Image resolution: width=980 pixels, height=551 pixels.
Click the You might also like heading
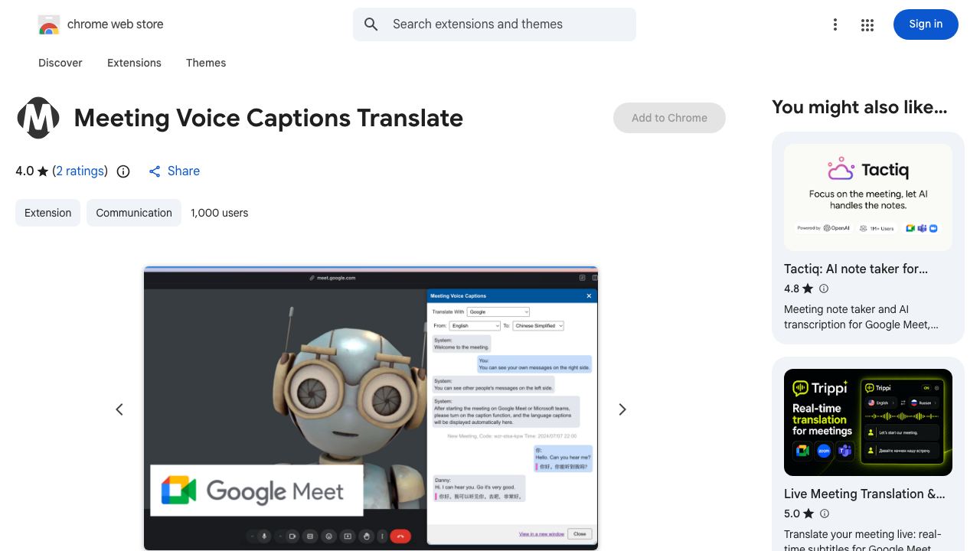click(x=860, y=107)
